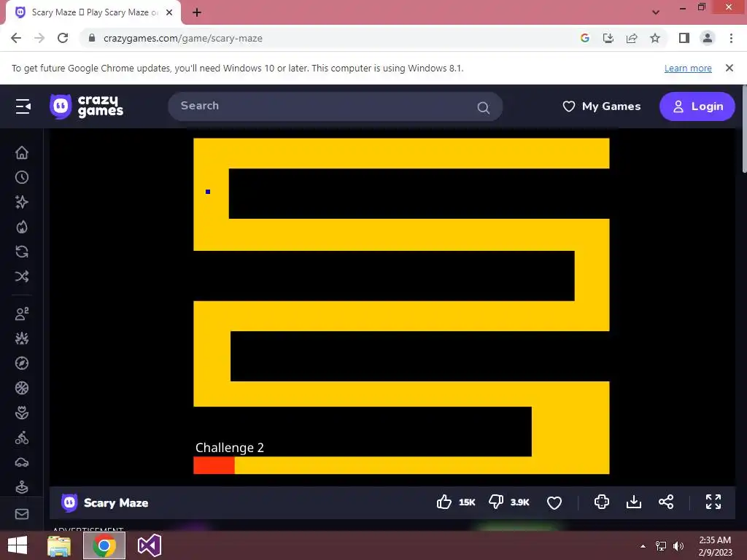Click inside the Search games field
The image size is (747, 560).
coord(335,106)
